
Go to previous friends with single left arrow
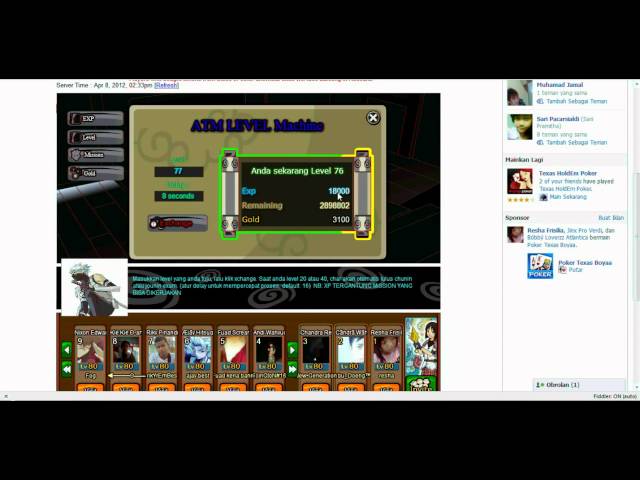pyautogui.click(x=67, y=350)
